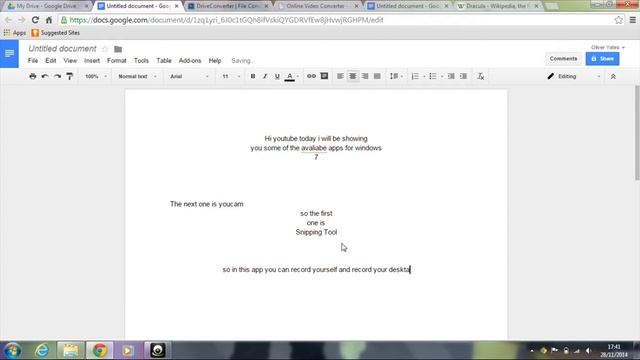Screen dimensions: 640x360
Task: Collapse the toolbar with double chevron
Action: click(613, 76)
